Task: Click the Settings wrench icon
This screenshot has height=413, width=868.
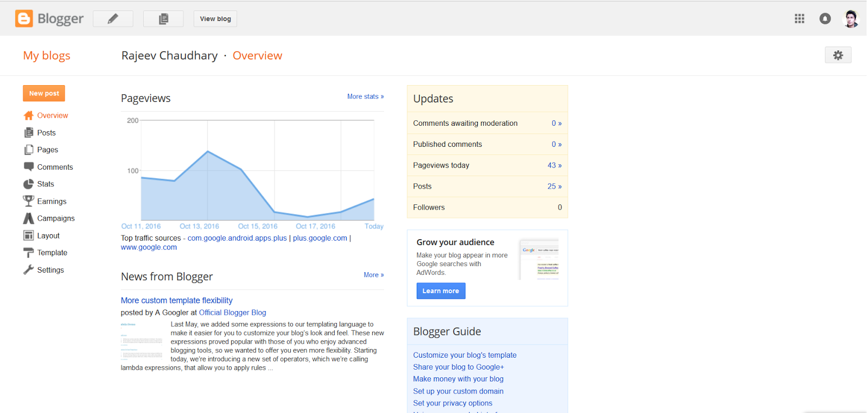Action: [x=29, y=270]
